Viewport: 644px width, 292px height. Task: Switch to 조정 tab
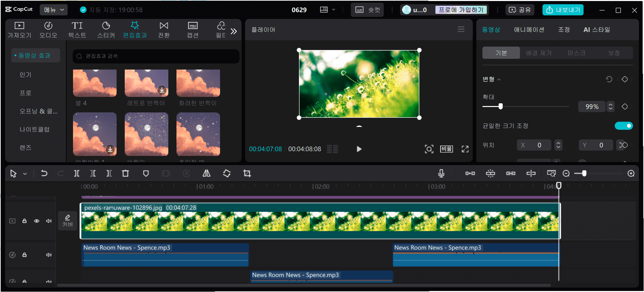coord(564,30)
